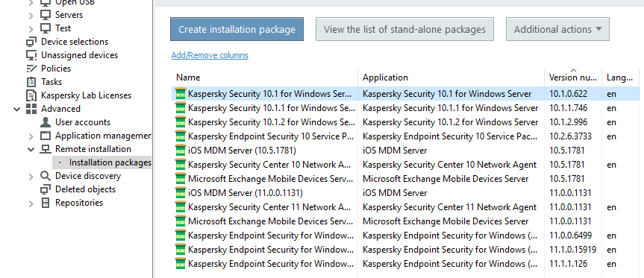This screenshot has width=644, height=278.
Task: Expand the Servers tree node
Action: tap(31, 15)
